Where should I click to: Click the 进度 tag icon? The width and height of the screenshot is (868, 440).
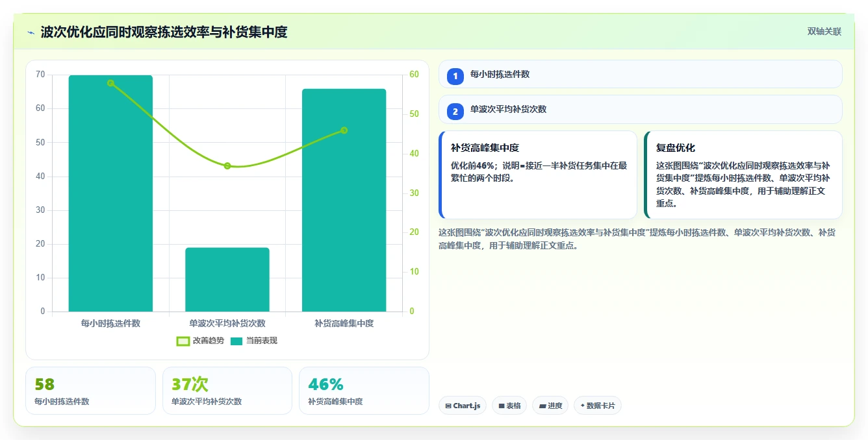click(542, 406)
